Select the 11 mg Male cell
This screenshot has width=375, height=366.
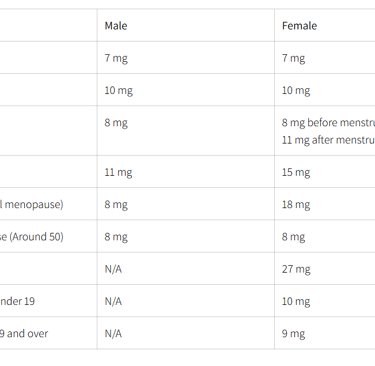coord(118,172)
